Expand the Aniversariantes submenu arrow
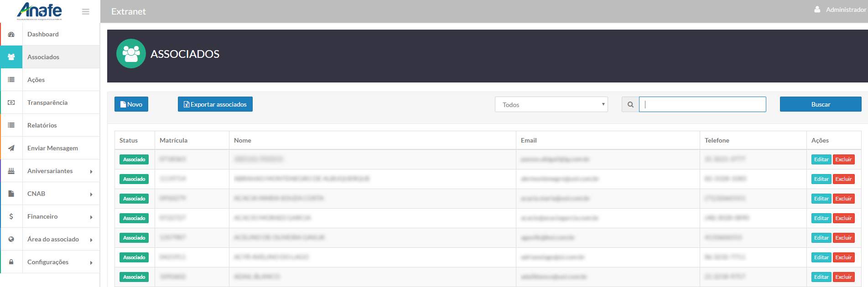 91,172
